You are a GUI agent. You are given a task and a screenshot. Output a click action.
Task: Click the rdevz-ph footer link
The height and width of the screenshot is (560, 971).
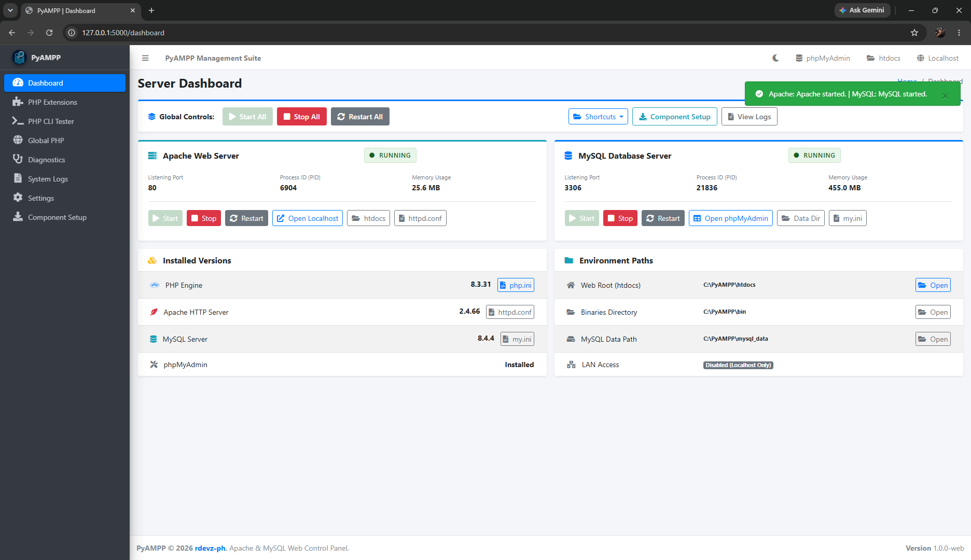point(211,548)
